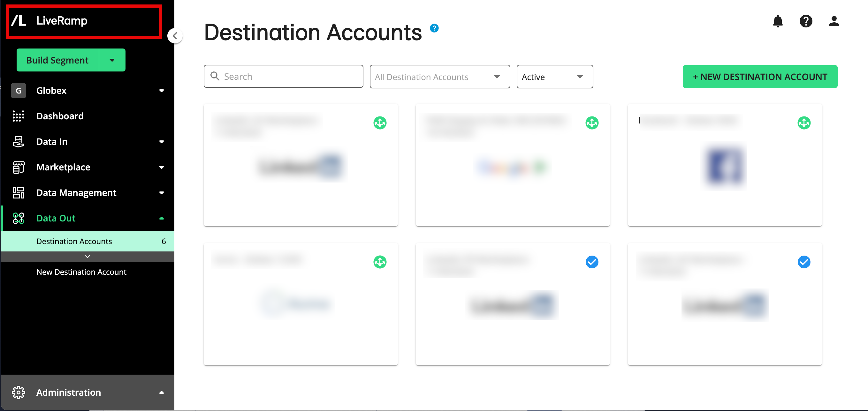Click inside the Search field
The height and width of the screenshot is (411, 868).
tap(283, 76)
